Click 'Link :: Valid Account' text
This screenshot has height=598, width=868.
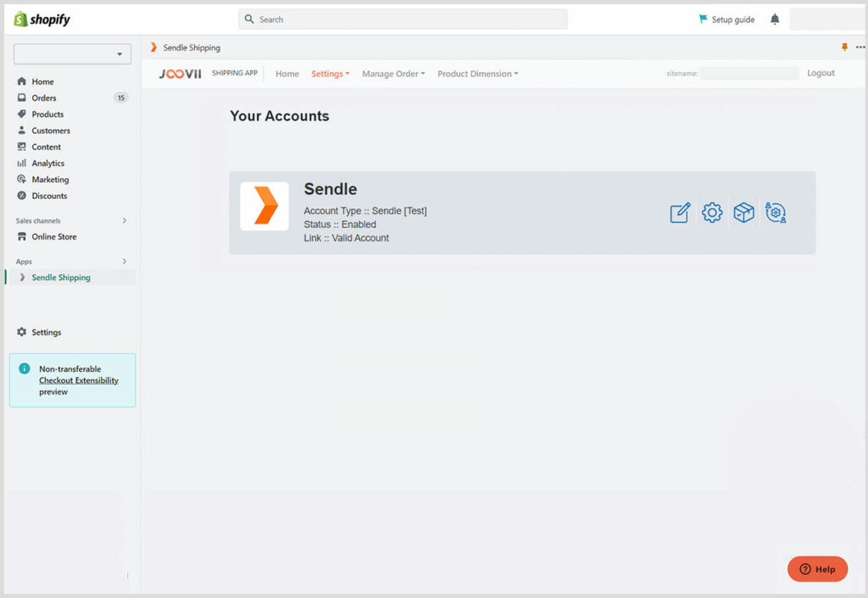(347, 238)
